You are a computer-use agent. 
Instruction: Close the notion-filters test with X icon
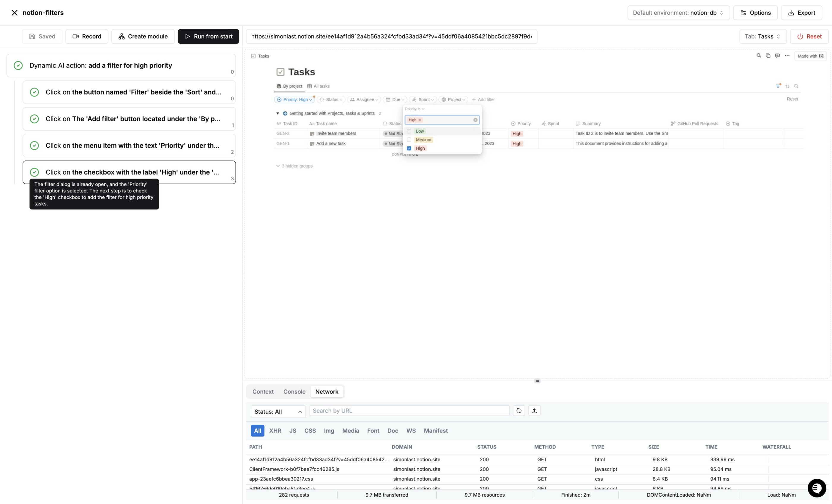(14, 13)
